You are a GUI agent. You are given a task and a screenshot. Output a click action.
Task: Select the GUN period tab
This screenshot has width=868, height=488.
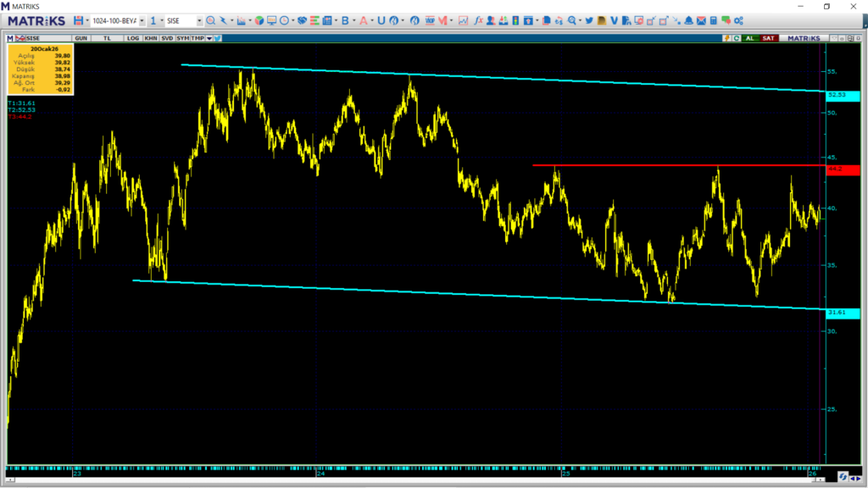click(x=81, y=38)
